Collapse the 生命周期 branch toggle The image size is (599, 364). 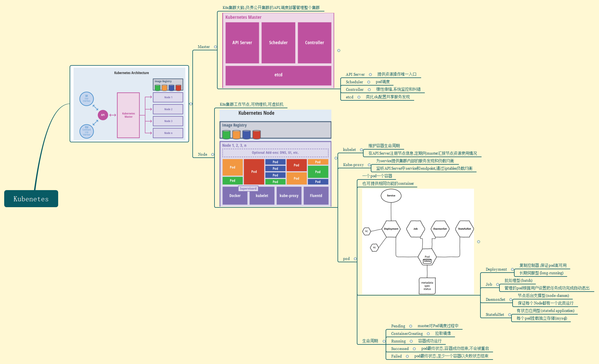(384, 341)
